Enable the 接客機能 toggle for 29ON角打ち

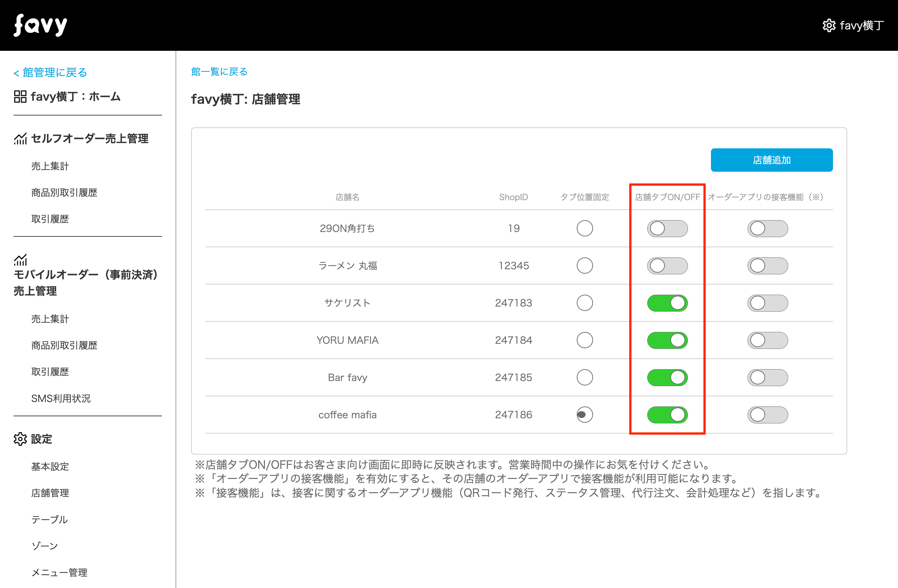point(768,228)
